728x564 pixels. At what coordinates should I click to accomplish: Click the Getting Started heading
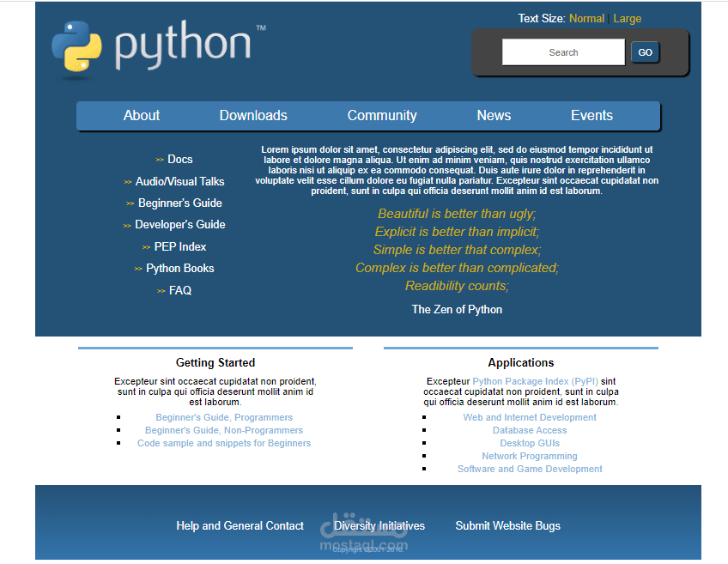[x=215, y=362]
